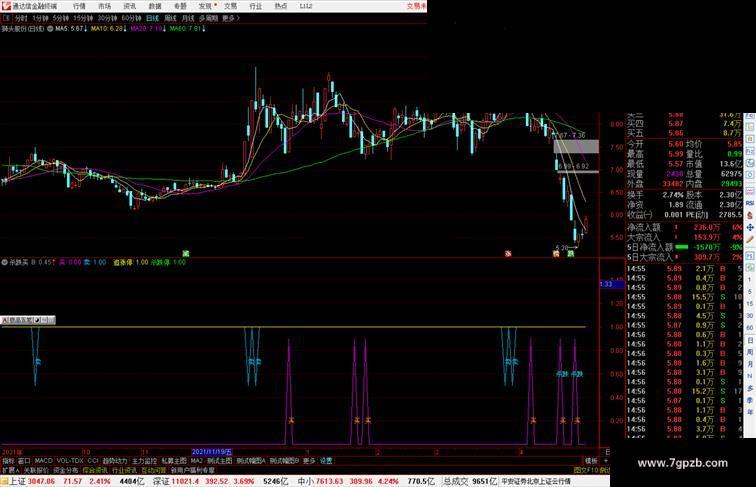Click the 上证 index in status bar
The width and height of the screenshot is (756, 487).
(17, 481)
